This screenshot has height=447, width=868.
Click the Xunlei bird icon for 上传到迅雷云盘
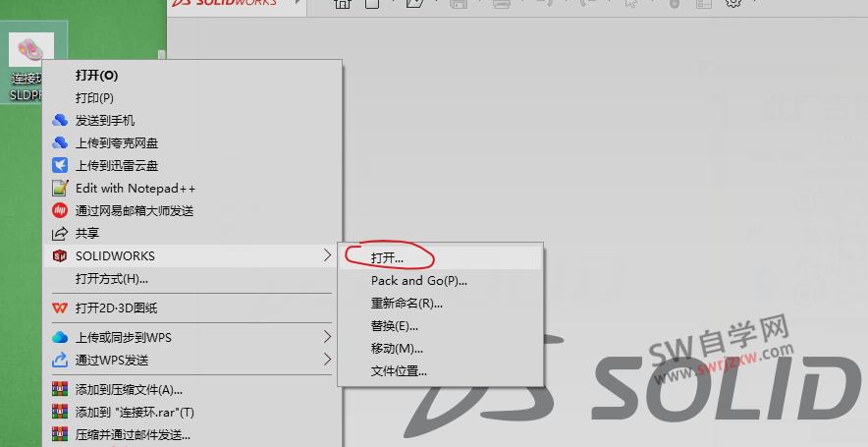pos(60,165)
